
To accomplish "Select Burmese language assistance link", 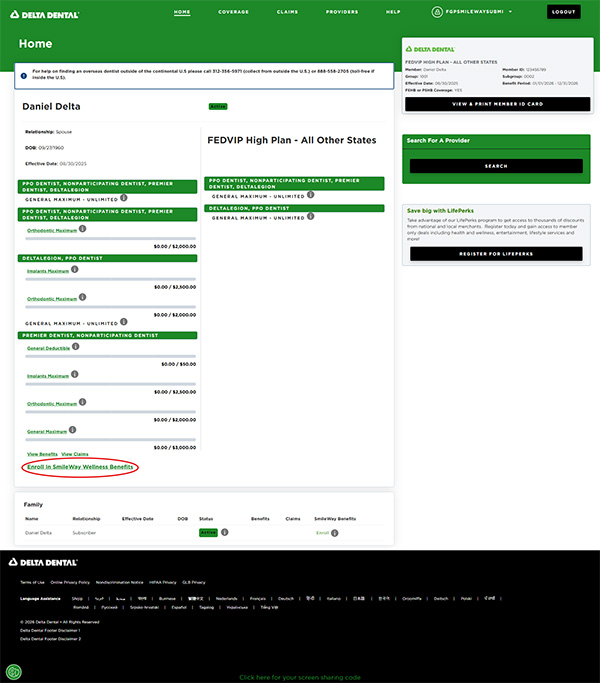I will click(167, 598).
